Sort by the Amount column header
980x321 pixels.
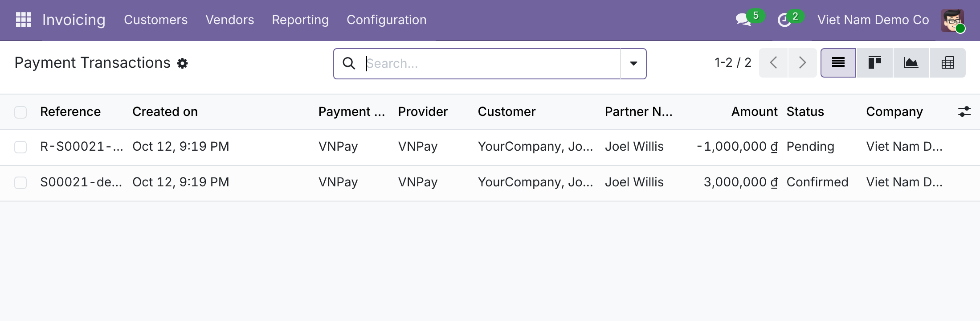pyautogui.click(x=754, y=111)
